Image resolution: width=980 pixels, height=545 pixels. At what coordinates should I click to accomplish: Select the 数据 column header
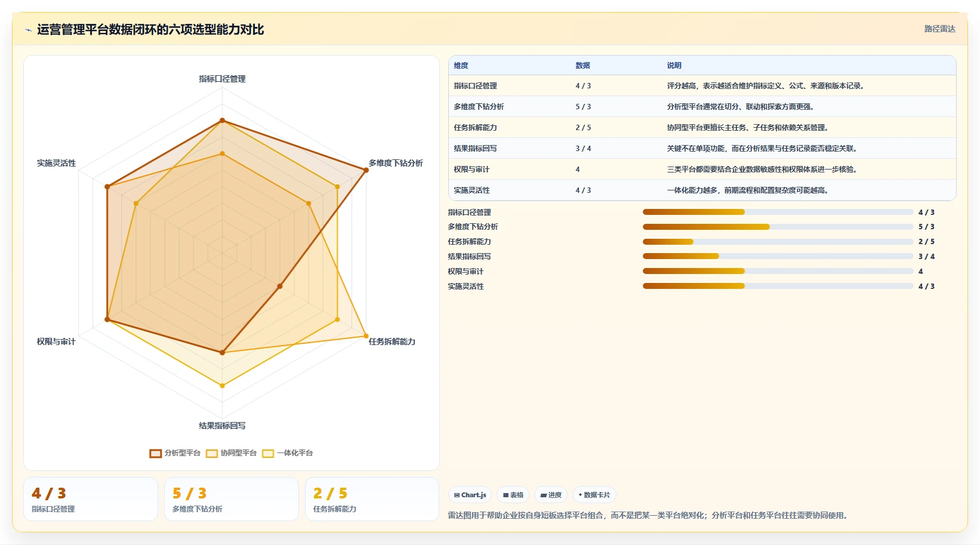click(x=583, y=66)
